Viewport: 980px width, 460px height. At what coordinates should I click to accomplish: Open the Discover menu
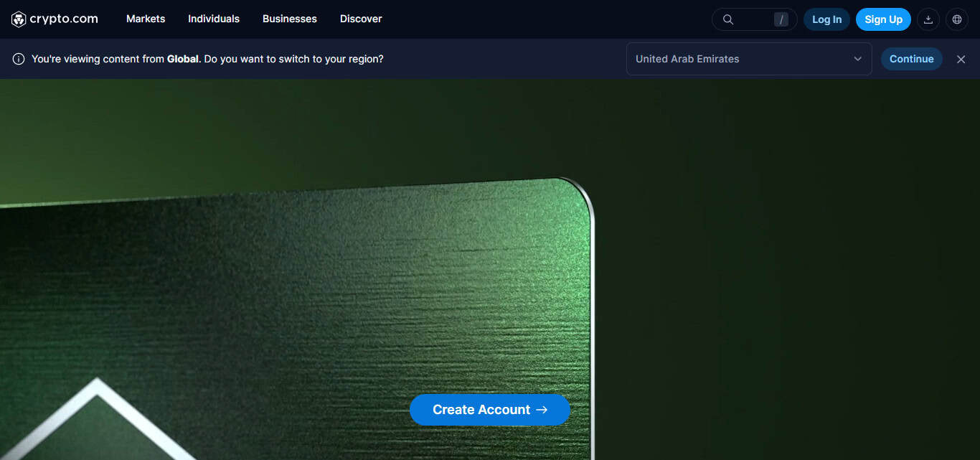click(361, 19)
